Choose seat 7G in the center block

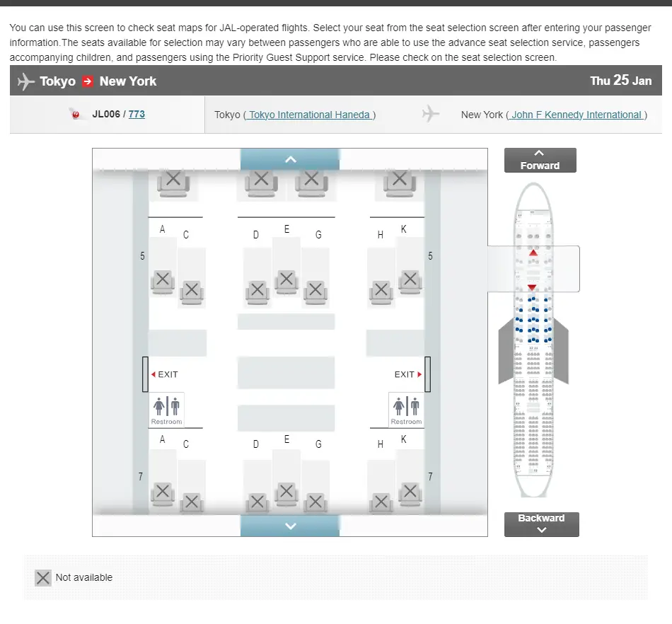click(315, 502)
